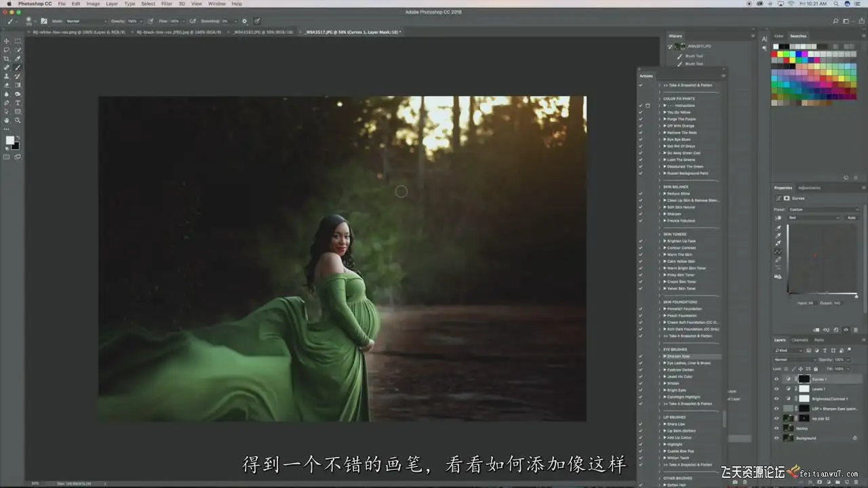Select the Pen tool

[7, 103]
